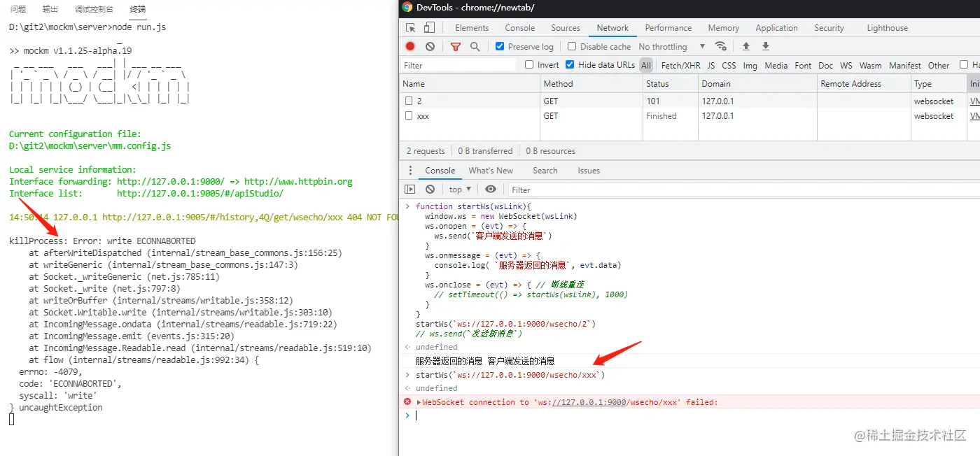Show the console sidebar icon
Image resolution: width=980 pixels, height=456 pixels.
(x=410, y=190)
